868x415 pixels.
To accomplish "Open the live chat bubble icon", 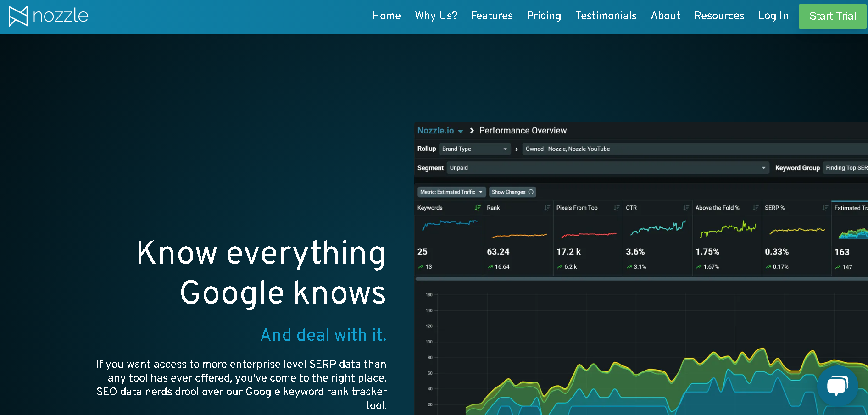I will point(838,386).
